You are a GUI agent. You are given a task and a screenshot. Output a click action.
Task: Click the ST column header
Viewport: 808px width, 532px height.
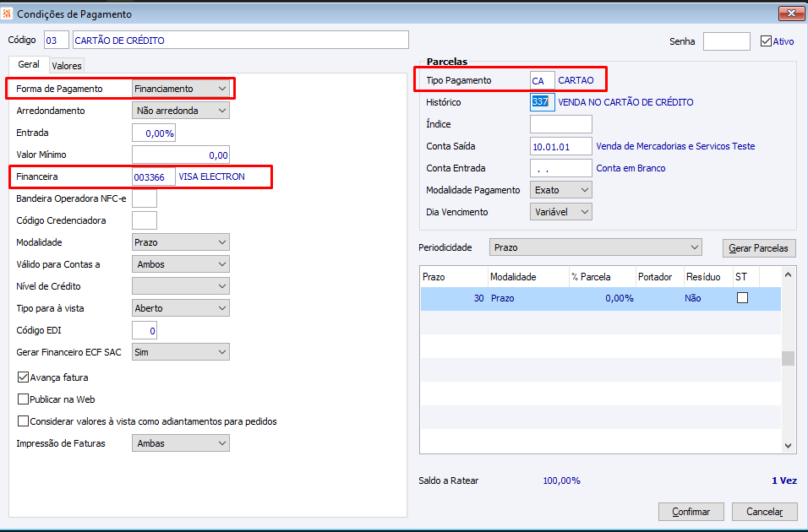coord(746,277)
